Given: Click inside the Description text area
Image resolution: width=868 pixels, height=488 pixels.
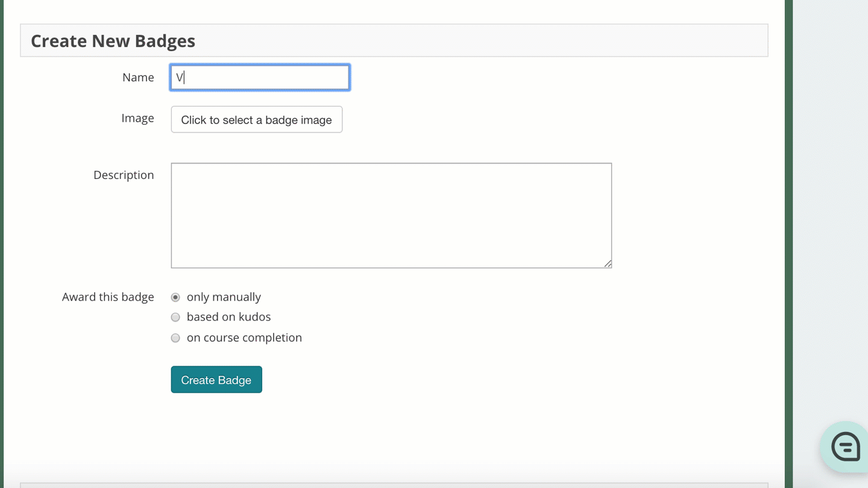Looking at the screenshot, I should [391, 215].
